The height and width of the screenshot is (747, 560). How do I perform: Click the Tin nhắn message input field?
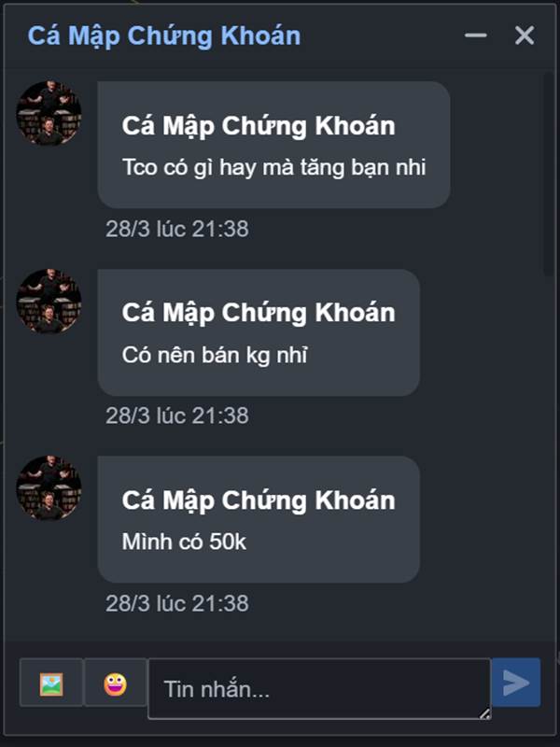click(x=319, y=689)
